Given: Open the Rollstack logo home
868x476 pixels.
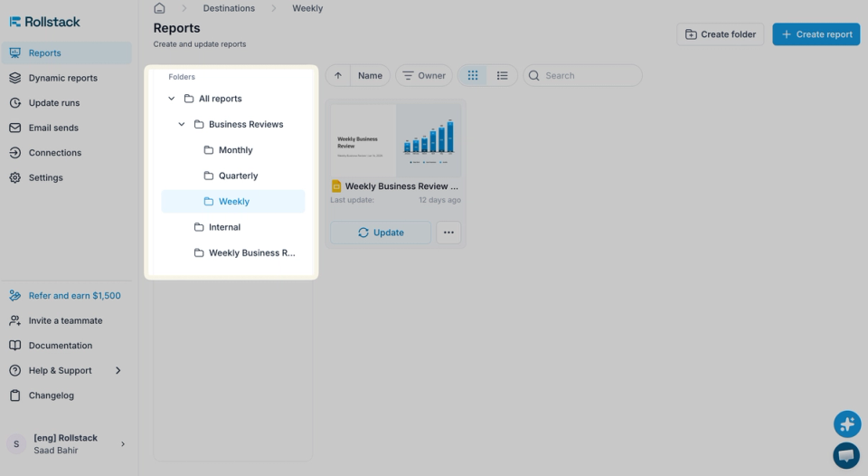Looking at the screenshot, I should [x=45, y=22].
